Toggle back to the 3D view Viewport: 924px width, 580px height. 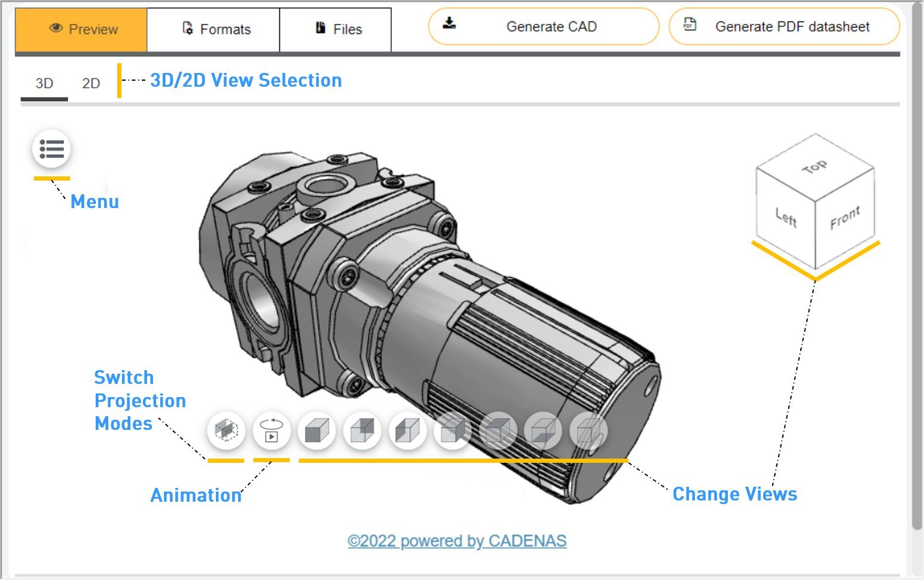click(43, 83)
